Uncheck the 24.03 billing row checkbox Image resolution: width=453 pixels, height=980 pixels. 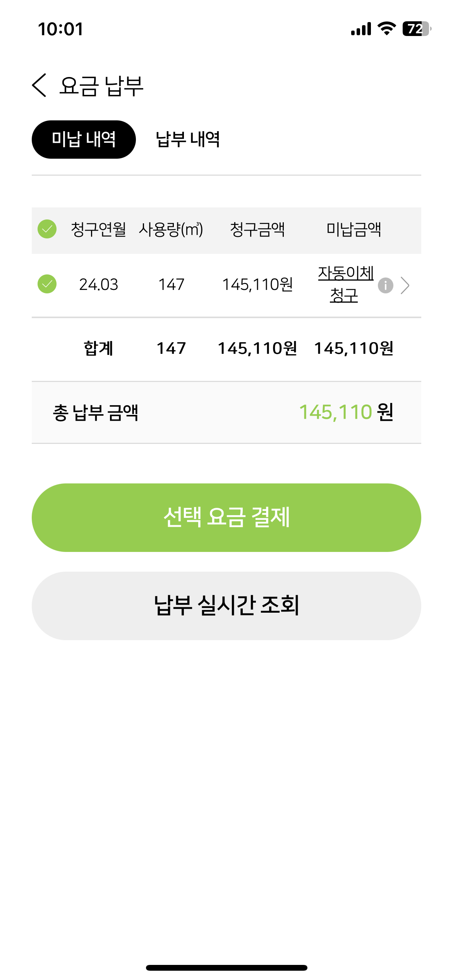[x=47, y=284]
